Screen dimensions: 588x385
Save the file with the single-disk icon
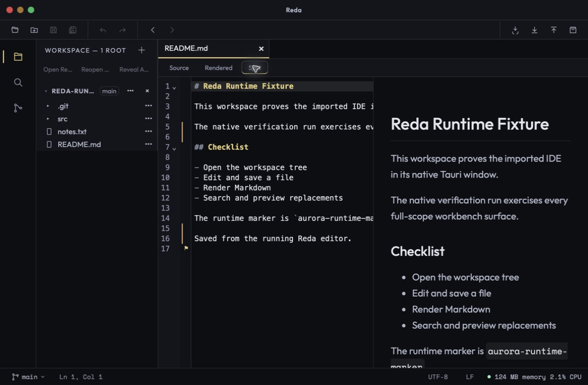click(53, 30)
